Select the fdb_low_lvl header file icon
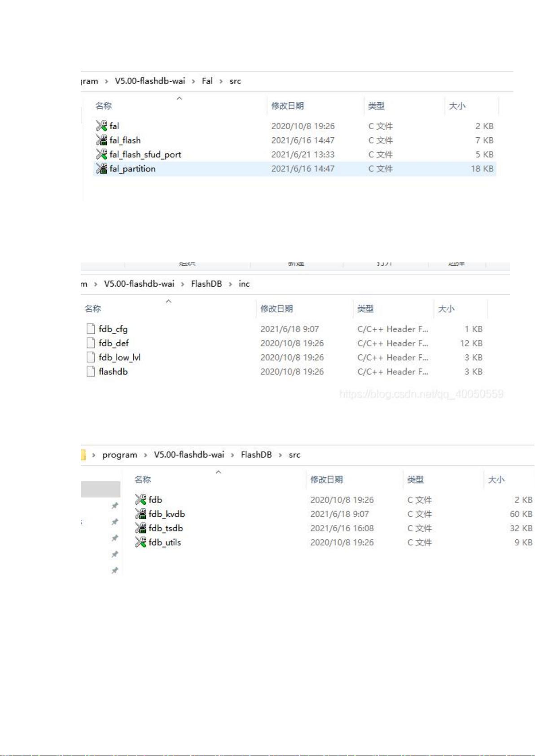The image size is (535, 756). tap(91, 358)
